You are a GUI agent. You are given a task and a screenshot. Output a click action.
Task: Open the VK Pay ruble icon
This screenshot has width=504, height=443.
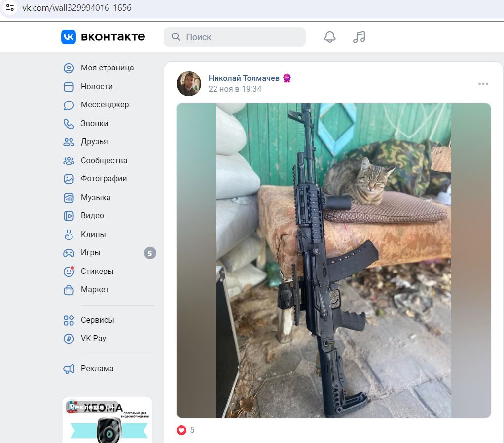69,339
